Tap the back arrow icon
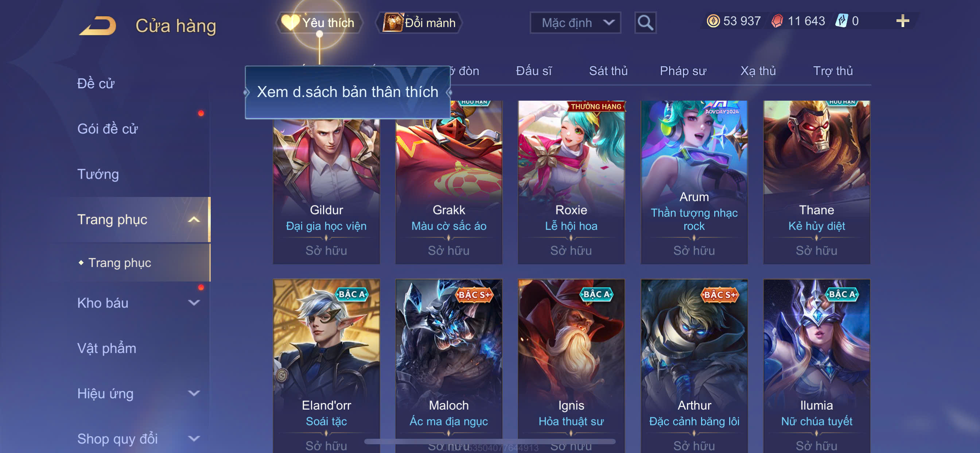The image size is (980, 453). (x=97, y=26)
